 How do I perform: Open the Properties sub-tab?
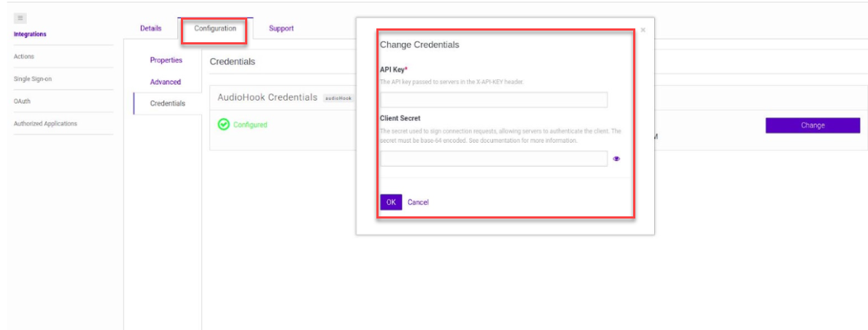(x=166, y=60)
